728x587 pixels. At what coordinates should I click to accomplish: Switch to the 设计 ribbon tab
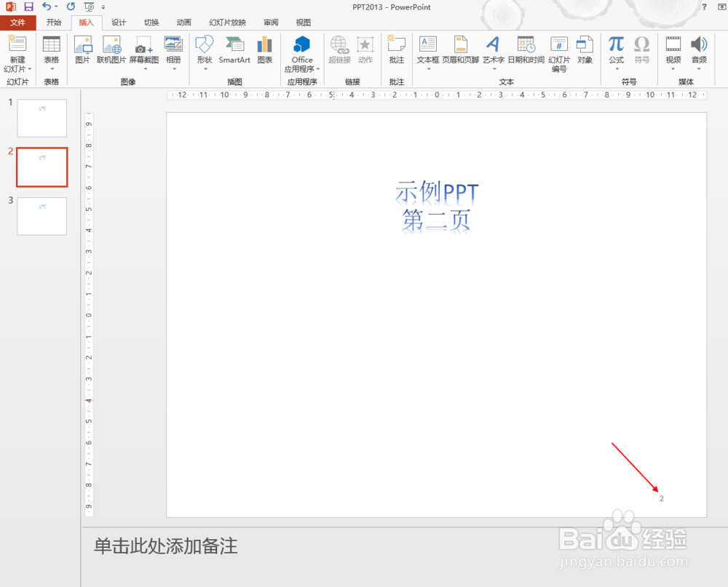[x=119, y=22]
